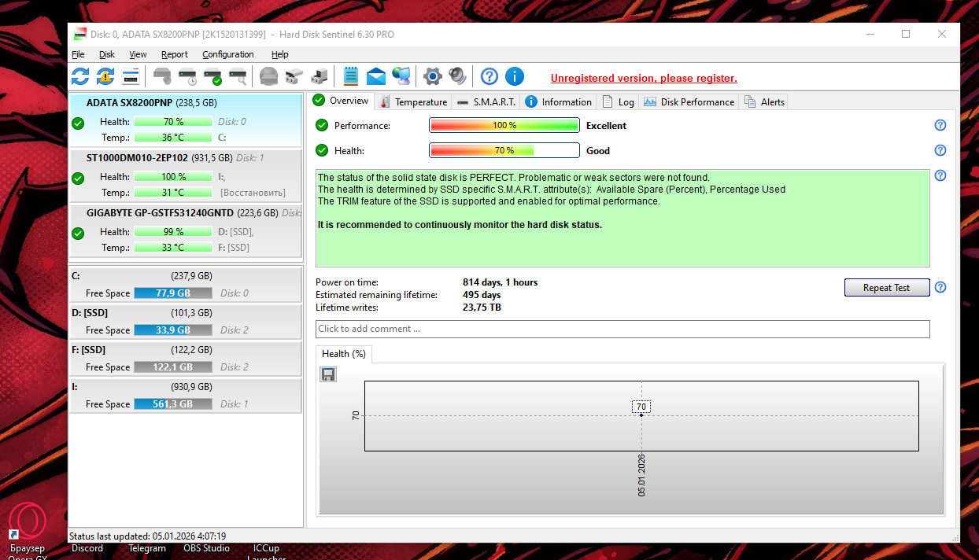
Task: Click the Opera GX desktop icon
Action: click(28, 521)
